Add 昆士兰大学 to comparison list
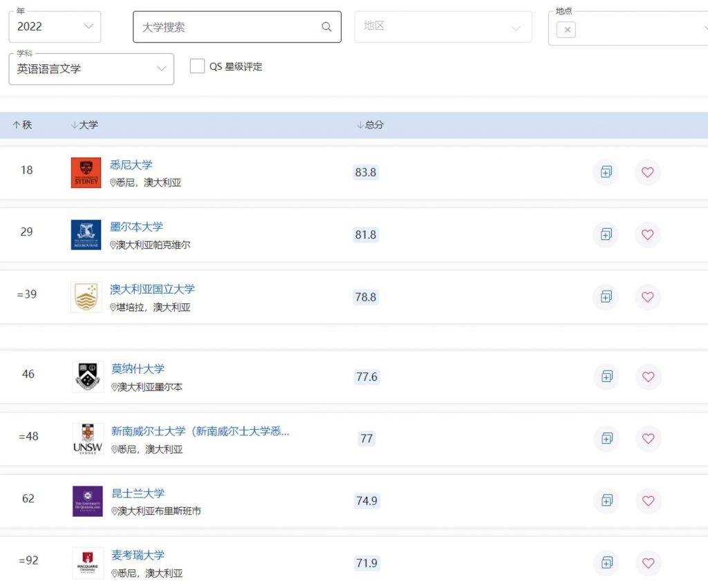Screen dimensions: 708x588 pos(607,501)
